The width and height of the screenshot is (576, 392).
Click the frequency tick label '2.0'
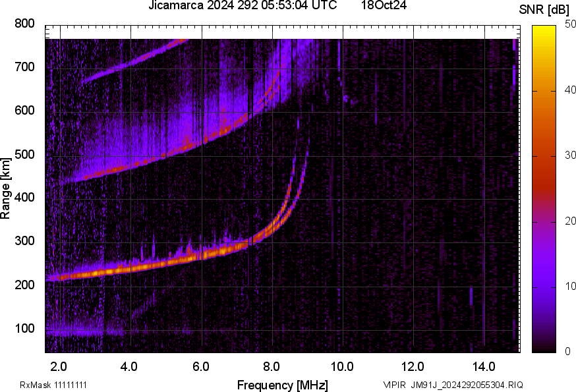[59, 366]
